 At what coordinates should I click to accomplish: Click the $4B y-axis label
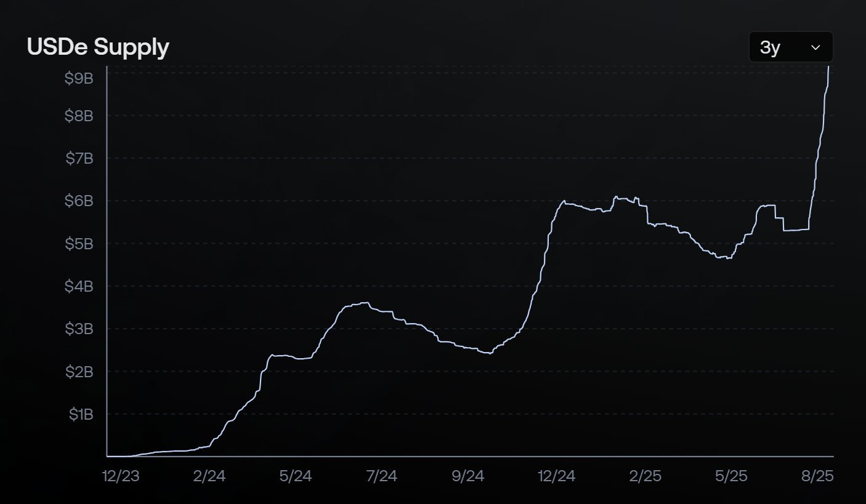79,286
